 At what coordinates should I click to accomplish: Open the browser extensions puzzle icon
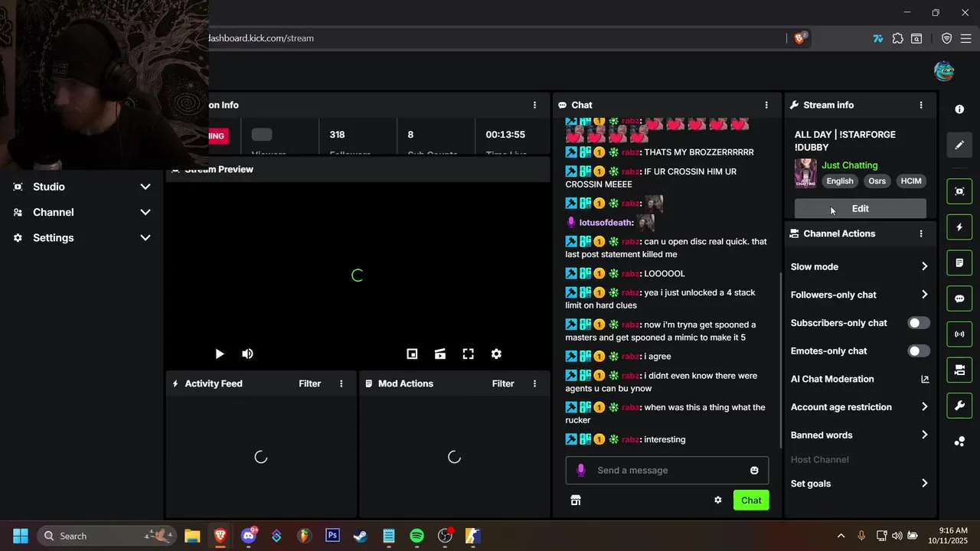click(x=897, y=38)
